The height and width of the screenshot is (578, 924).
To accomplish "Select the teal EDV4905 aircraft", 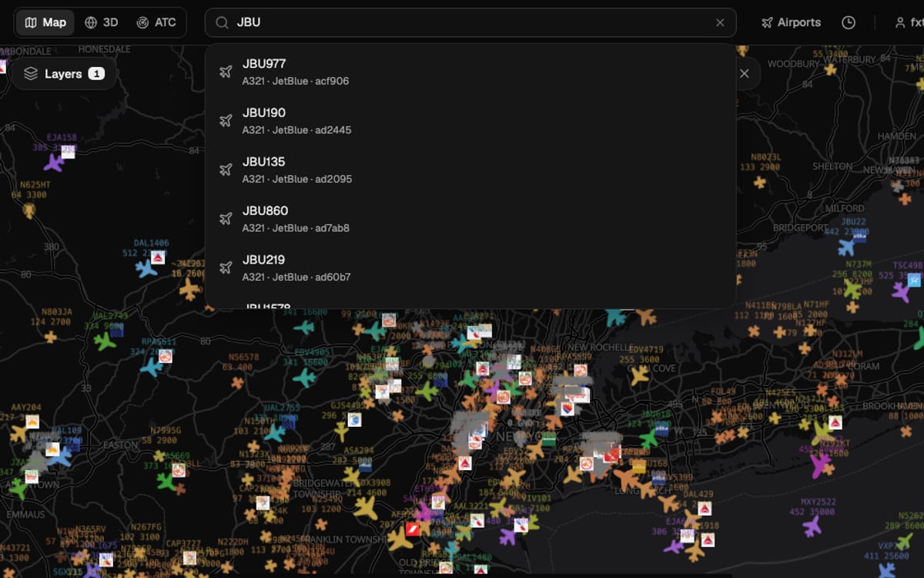I will tap(305, 378).
